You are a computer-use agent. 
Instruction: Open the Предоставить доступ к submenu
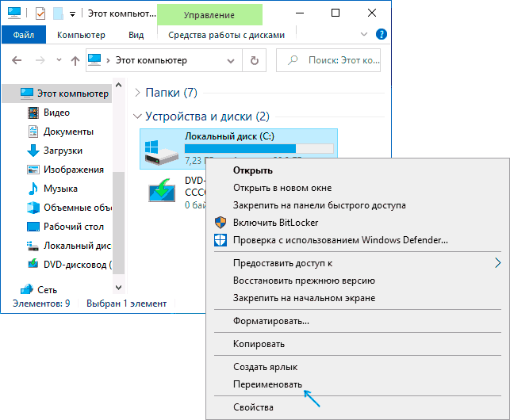pos(358,263)
